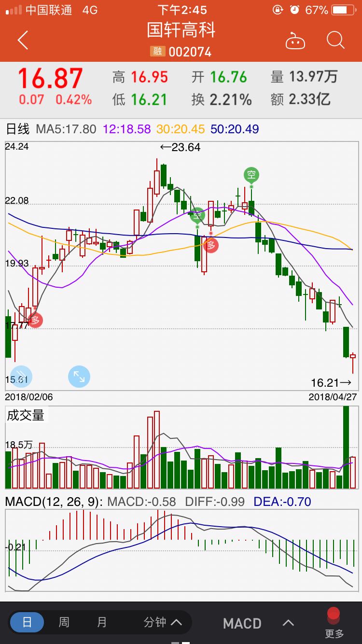This screenshot has width=362, height=644.
Task: Tap the 成交量 volume panel label
Action: point(26,415)
